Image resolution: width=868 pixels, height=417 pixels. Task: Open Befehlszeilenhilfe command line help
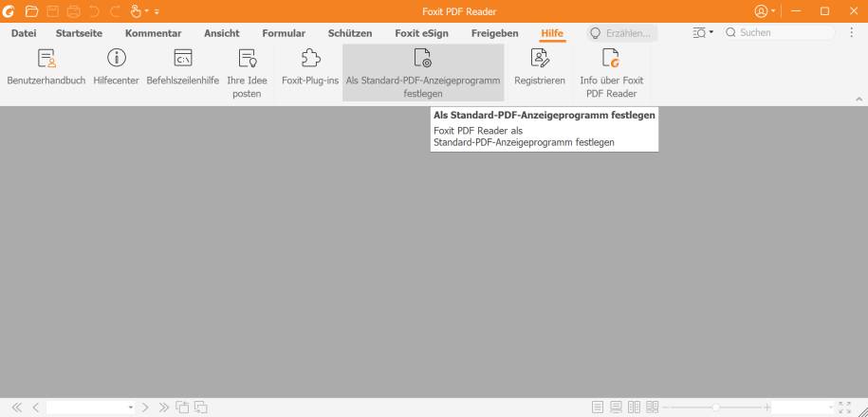[183, 67]
